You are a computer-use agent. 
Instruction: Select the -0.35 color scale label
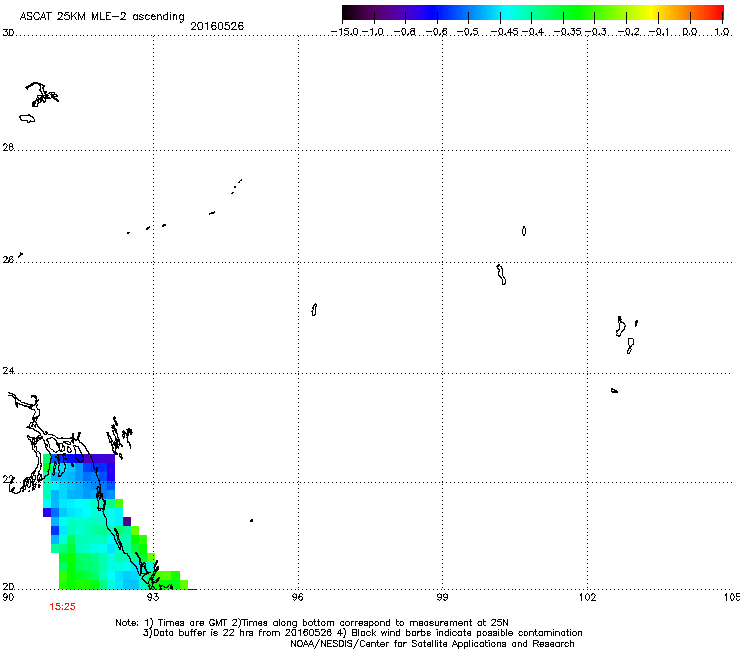point(567,32)
